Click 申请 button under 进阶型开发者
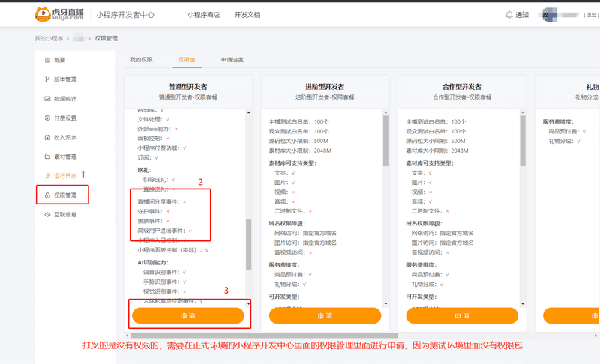 (325, 316)
